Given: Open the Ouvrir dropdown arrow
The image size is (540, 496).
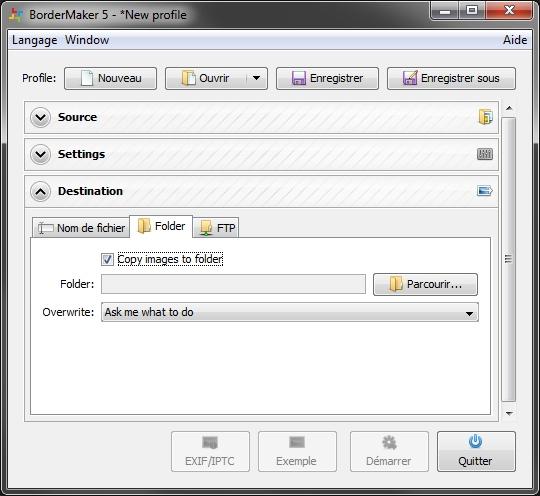Looking at the screenshot, I should point(256,78).
